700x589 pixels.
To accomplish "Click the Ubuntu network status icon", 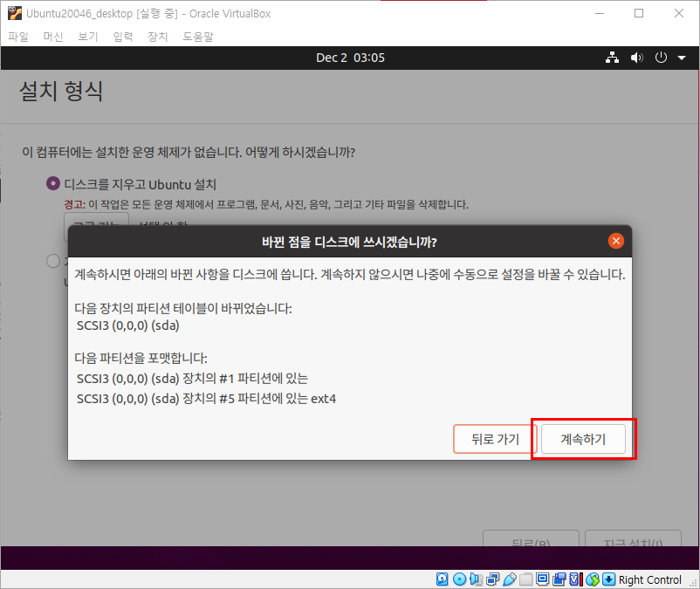I will [x=612, y=58].
